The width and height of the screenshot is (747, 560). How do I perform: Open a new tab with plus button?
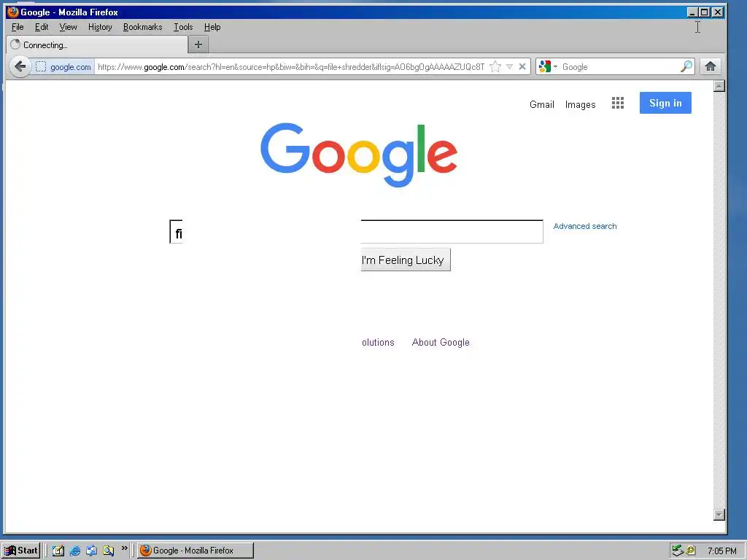coord(198,44)
